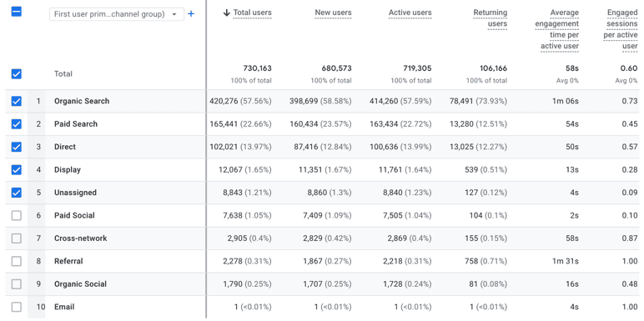Viewport: 644px width, 321px height.
Task: Click the Display channel name
Action: point(68,169)
